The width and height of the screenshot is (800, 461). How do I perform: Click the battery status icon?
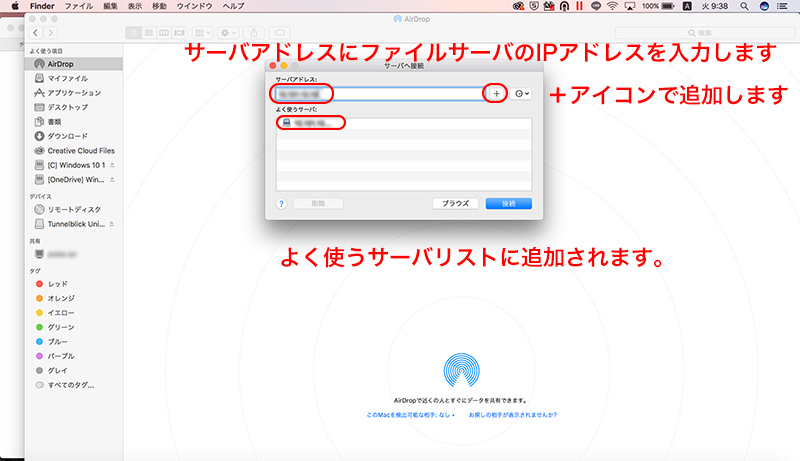tap(668, 6)
